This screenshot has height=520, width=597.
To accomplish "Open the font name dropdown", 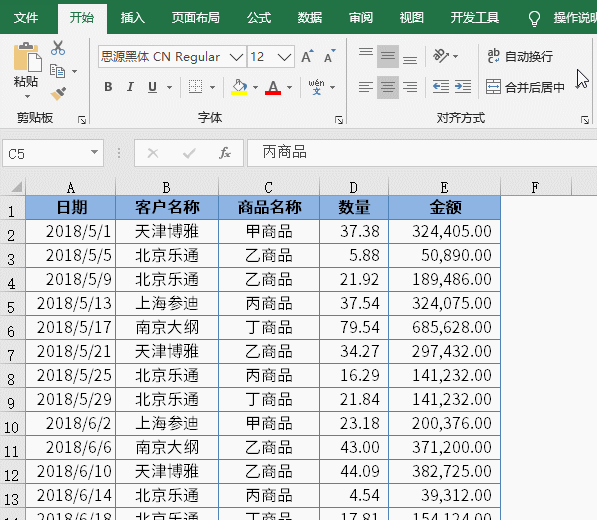I will coord(236,57).
